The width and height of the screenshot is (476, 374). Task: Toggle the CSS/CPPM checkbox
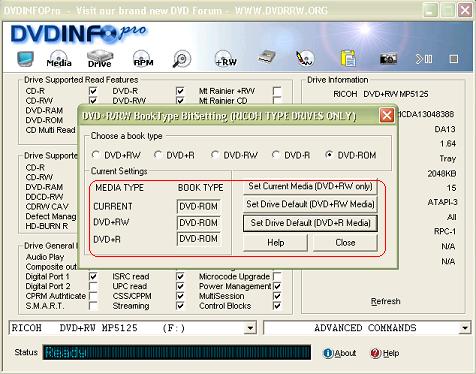(x=180, y=296)
